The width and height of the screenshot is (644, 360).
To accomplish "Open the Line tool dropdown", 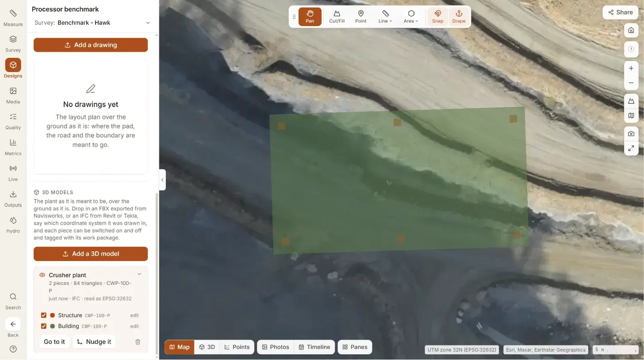I will click(x=385, y=17).
